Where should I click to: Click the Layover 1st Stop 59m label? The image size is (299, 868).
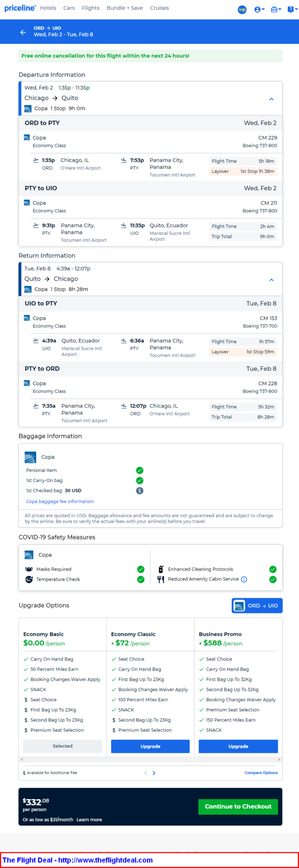[x=243, y=352]
